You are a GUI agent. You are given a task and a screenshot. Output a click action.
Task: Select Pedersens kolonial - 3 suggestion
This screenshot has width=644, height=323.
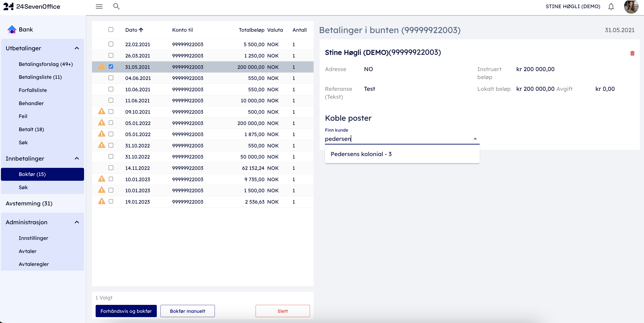coord(361,154)
